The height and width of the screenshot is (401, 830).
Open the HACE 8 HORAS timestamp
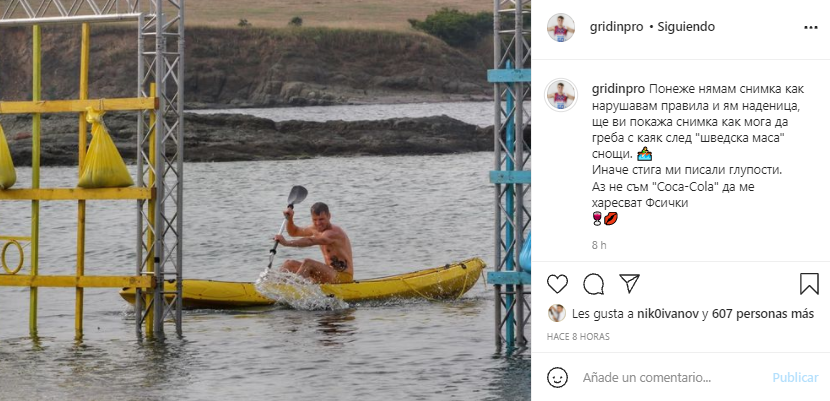pos(578,336)
